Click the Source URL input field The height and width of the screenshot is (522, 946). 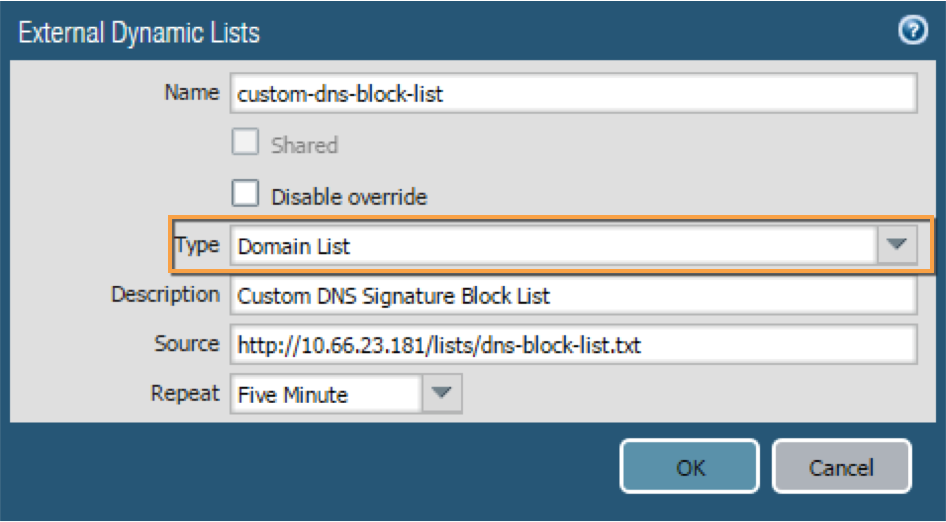[x=573, y=345]
